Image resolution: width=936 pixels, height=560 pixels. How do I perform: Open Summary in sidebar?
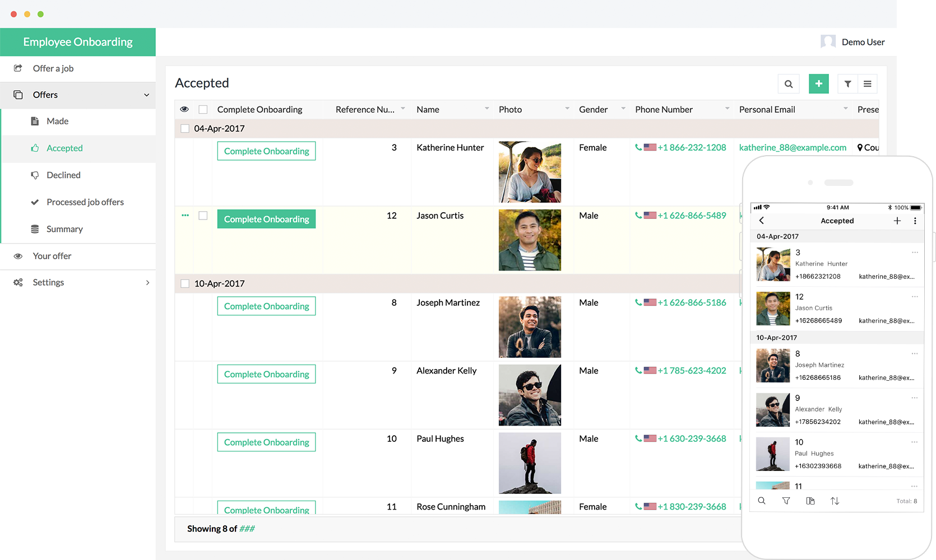(78, 229)
